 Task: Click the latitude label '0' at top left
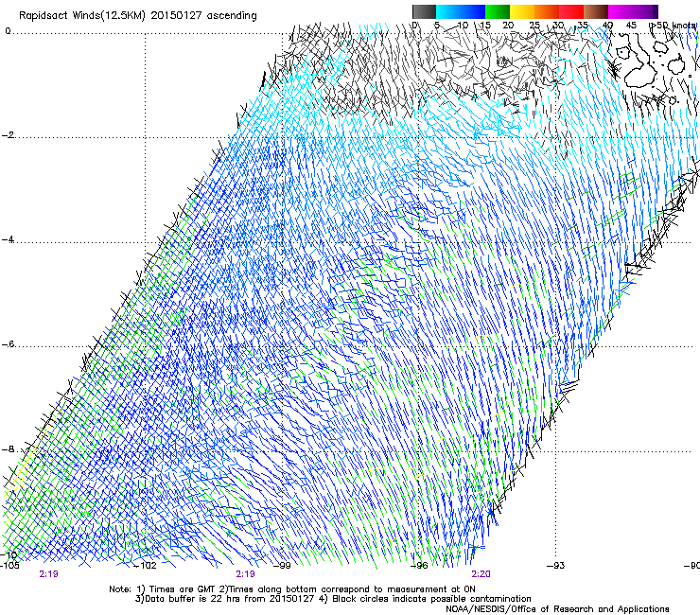(x=8, y=31)
